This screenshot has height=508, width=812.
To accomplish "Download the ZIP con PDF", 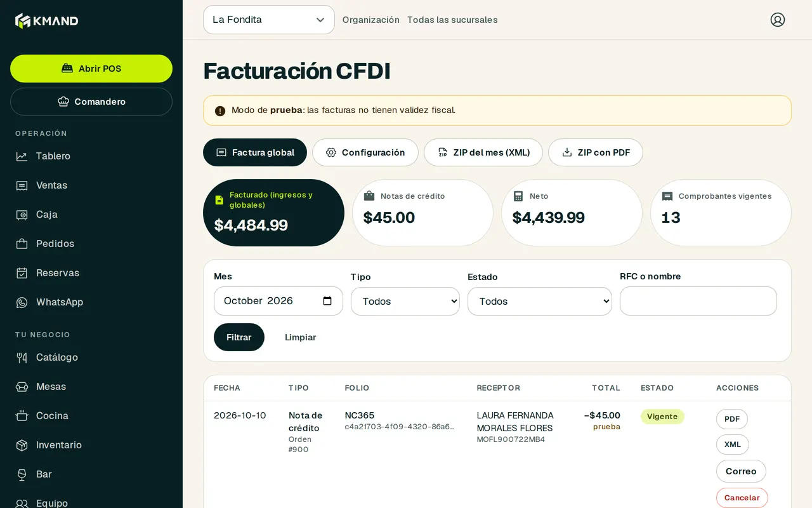I will pos(596,152).
